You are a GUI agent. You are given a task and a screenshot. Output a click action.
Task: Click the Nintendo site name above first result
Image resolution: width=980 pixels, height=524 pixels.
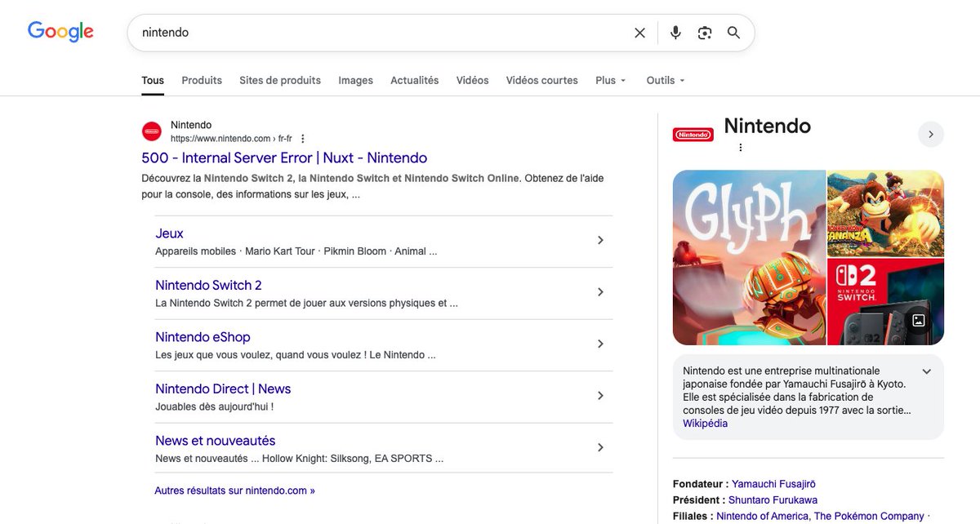191,125
